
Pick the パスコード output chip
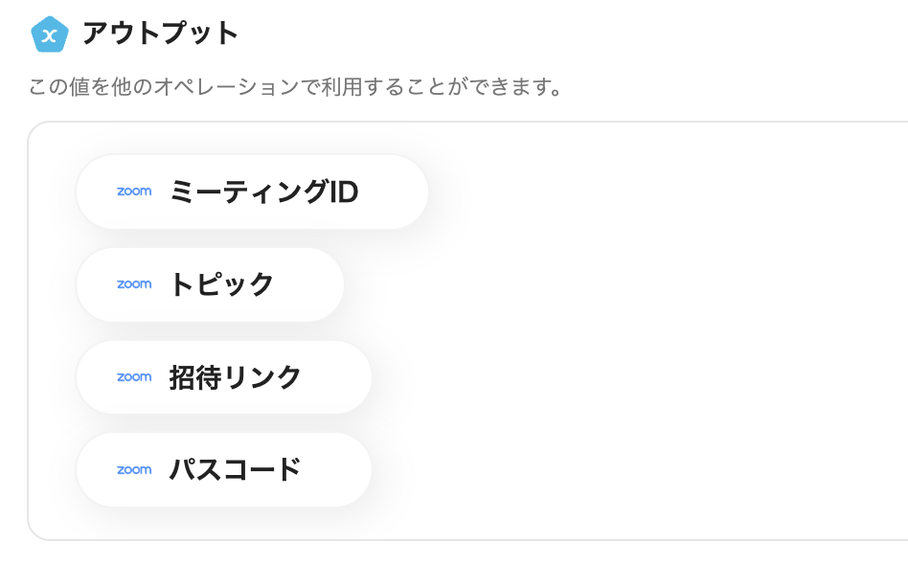223,470
